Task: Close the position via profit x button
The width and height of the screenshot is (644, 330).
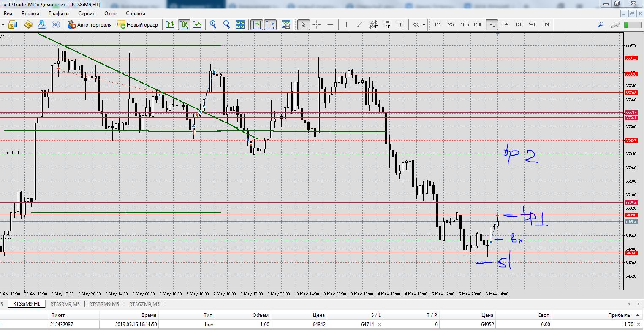Action: point(639,325)
